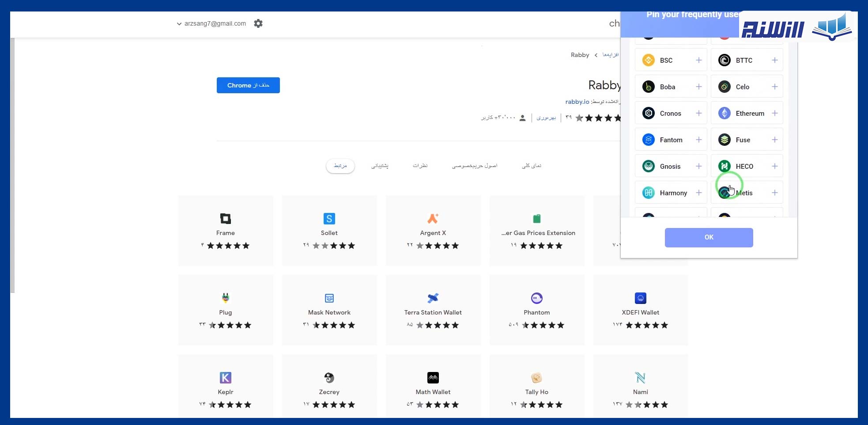Open the Frame extension card icon
Screen dimensions: 868x425
(x=226, y=218)
